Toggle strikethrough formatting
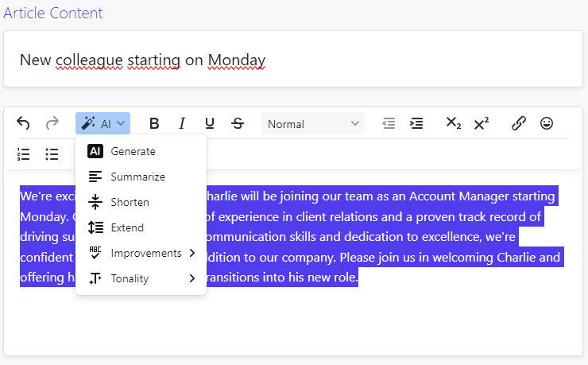 coord(238,123)
